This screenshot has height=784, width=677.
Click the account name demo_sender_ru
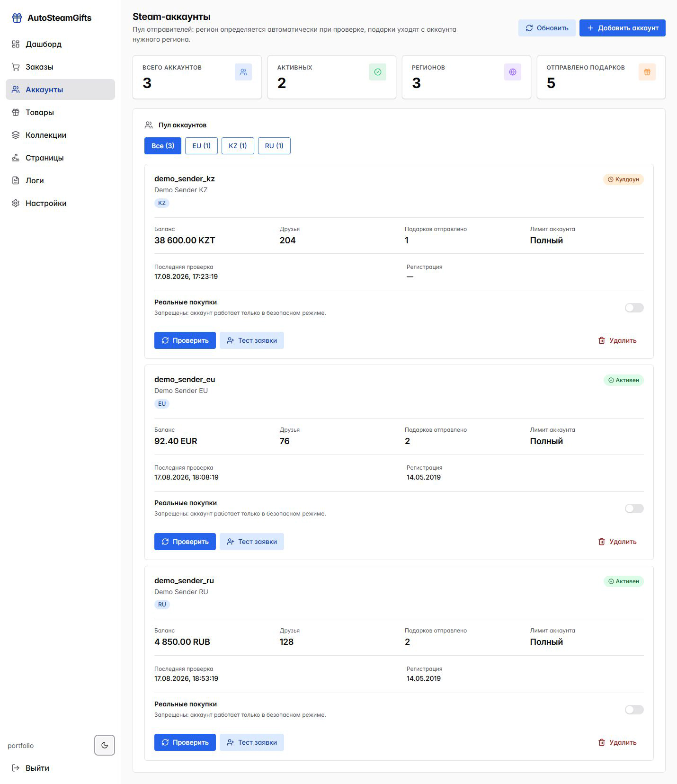(x=184, y=580)
